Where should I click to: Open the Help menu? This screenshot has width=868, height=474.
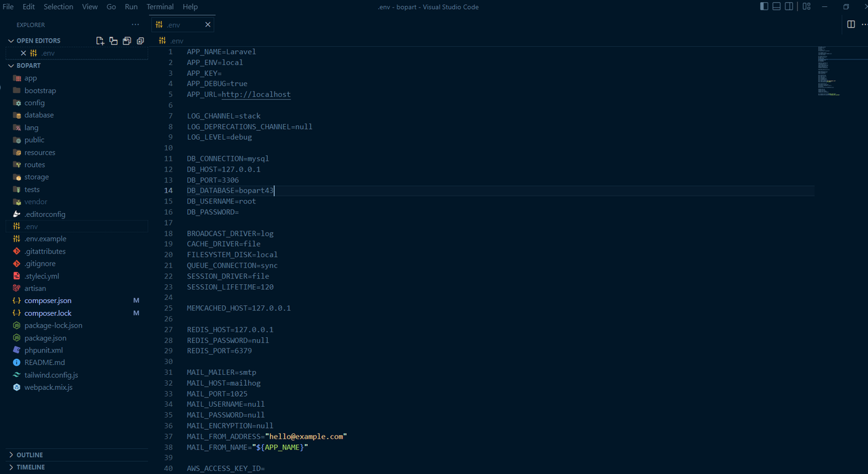coord(191,7)
